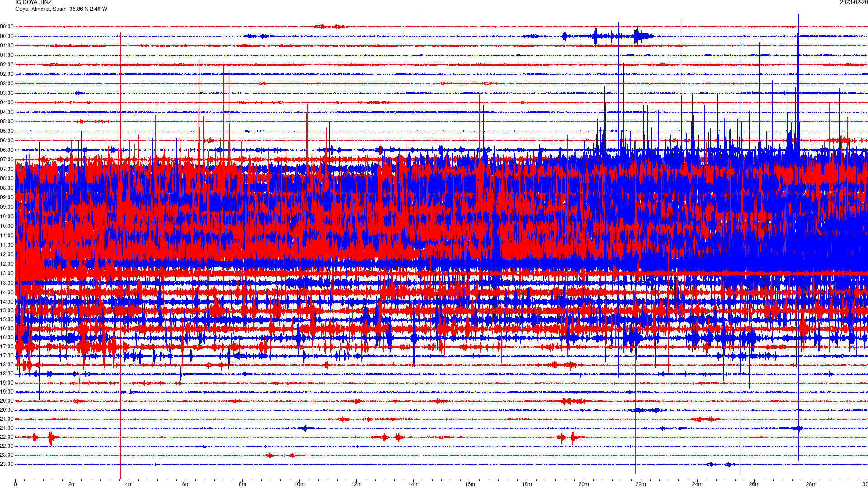The width and height of the screenshot is (868, 488).
Task: Select the 01:00 trace time label
Action: (x=7, y=46)
